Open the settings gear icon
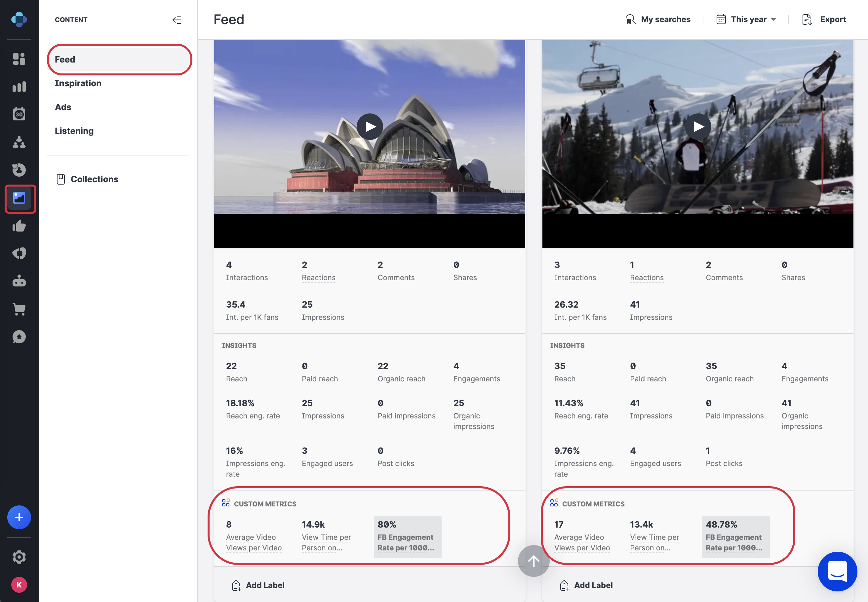Viewport: 868px width, 602px height. 19,557
